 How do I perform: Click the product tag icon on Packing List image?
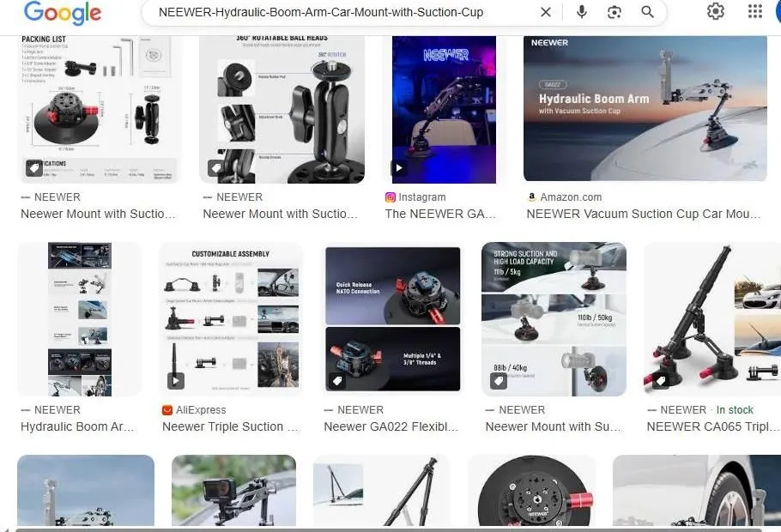tap(34, 168)
